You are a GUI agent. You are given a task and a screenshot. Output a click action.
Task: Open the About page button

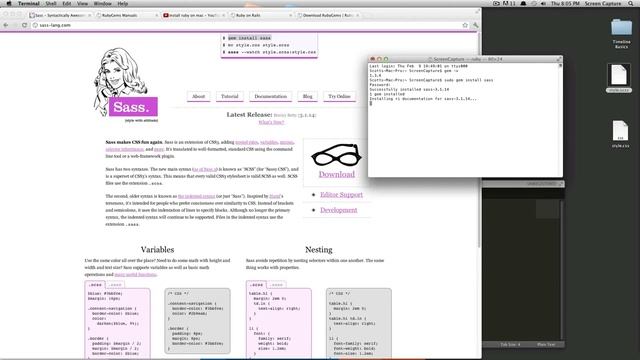(198, 96)
